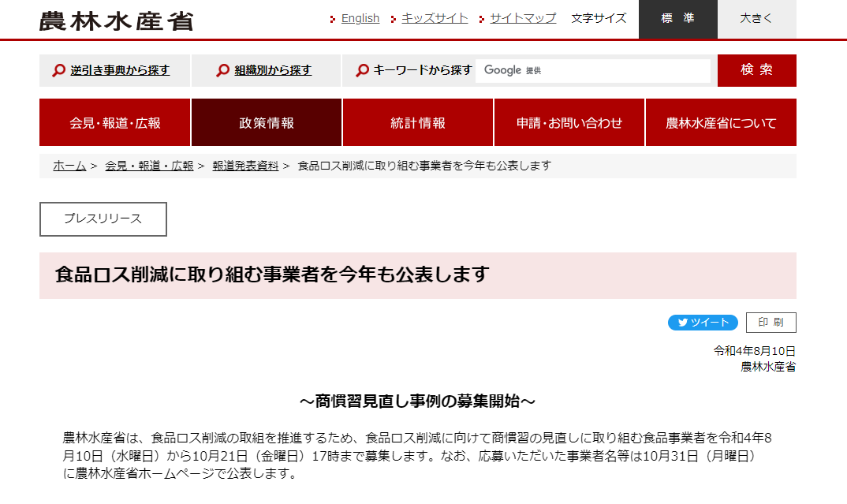Share the page with the ツイート button
Screen dimensions: 847x504
tap(703, 323)
